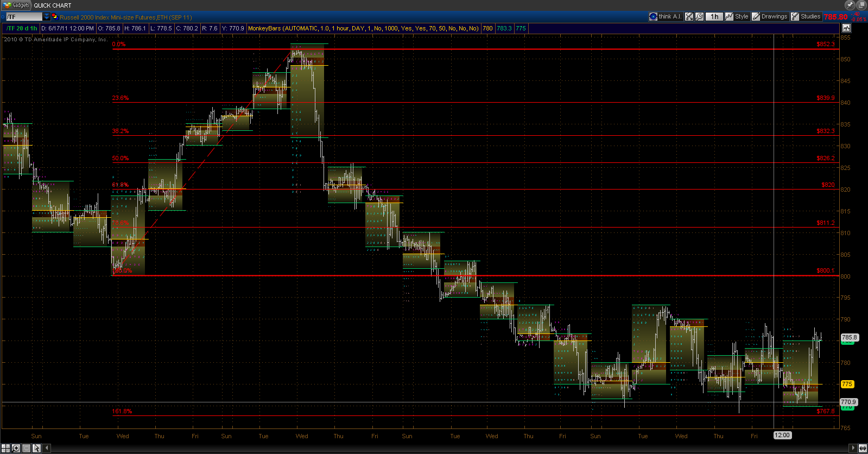Click the colored squares symbol-link icon

[55, 16]
